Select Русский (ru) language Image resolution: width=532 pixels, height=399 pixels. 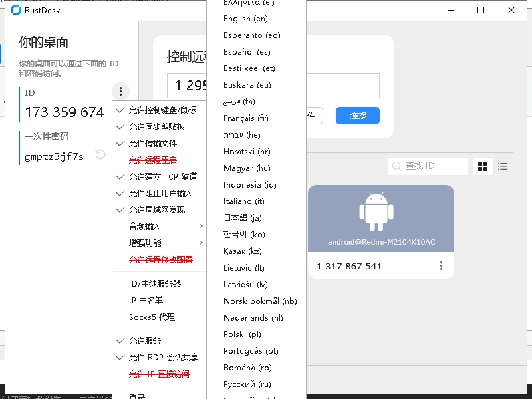(x=257, y=384)
